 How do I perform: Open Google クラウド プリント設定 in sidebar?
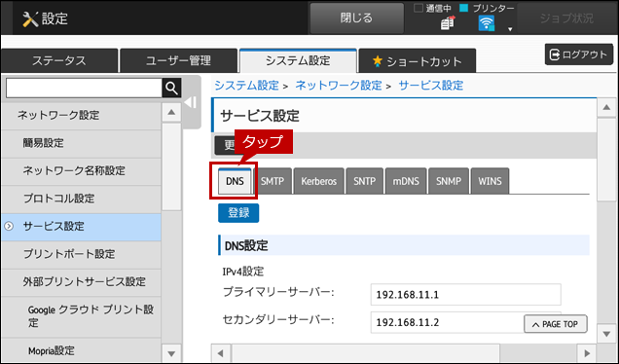[x=81, y=316]
